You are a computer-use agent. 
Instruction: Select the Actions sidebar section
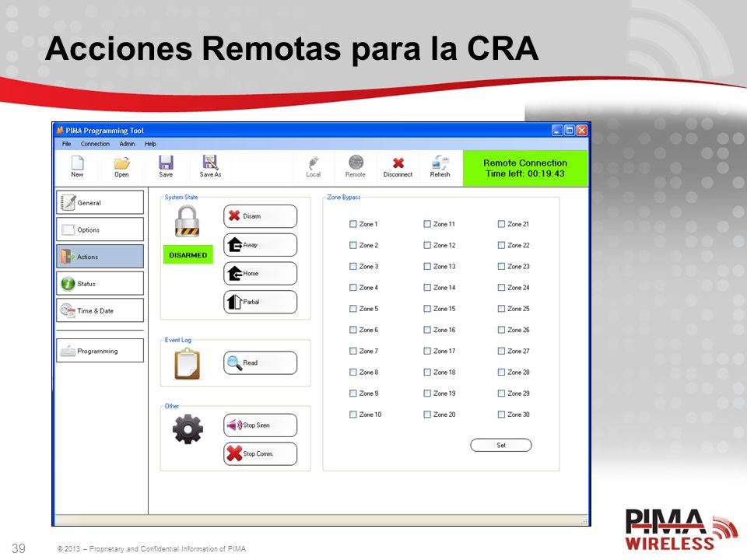tap(100, 257)
